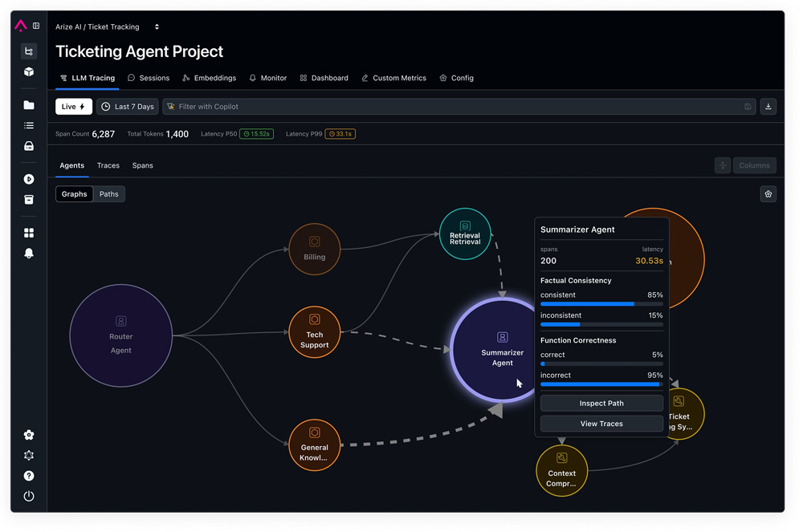Click the play icon in left sidebar
Screen dimensions: 803x532
29,179
